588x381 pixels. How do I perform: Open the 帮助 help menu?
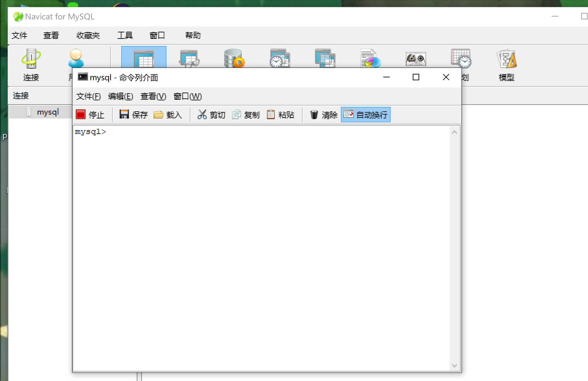click(193, 35)
